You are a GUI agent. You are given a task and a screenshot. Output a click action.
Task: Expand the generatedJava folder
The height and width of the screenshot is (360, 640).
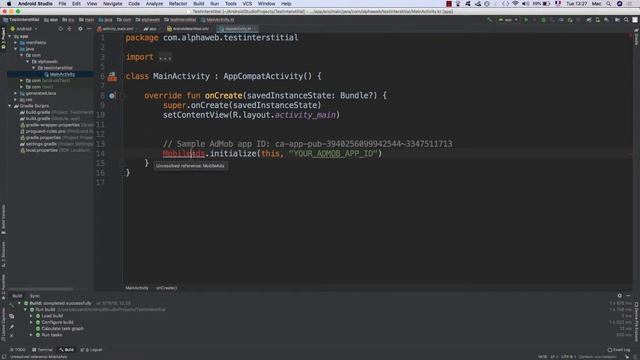16,93
